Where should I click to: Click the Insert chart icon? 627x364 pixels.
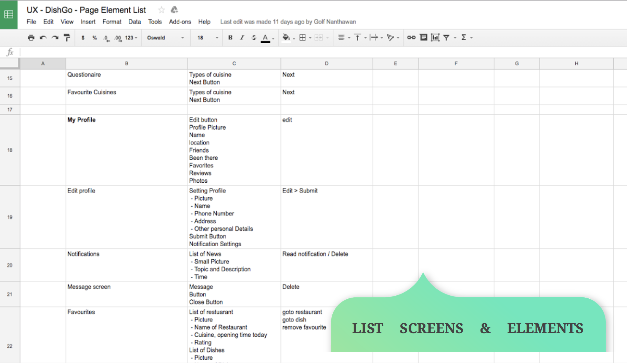point(435,37)
